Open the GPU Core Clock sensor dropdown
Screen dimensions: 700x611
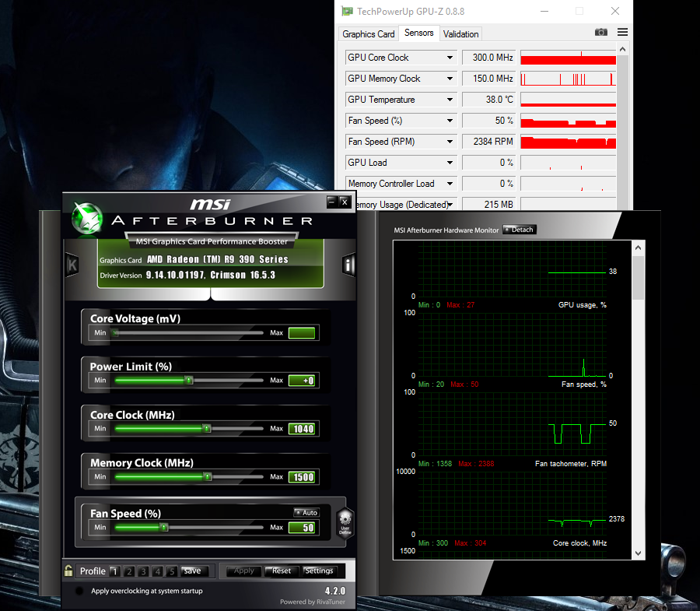click(x=450, y=58)
